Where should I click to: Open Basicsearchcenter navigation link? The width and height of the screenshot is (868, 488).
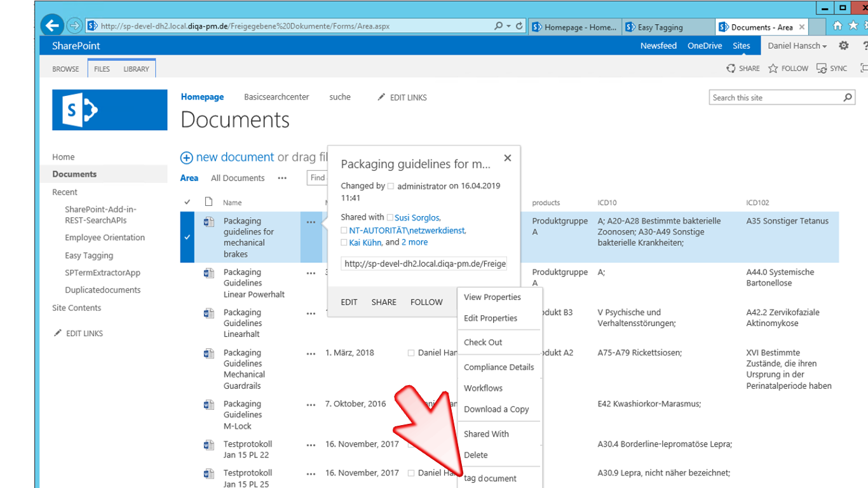click(276, 97)
